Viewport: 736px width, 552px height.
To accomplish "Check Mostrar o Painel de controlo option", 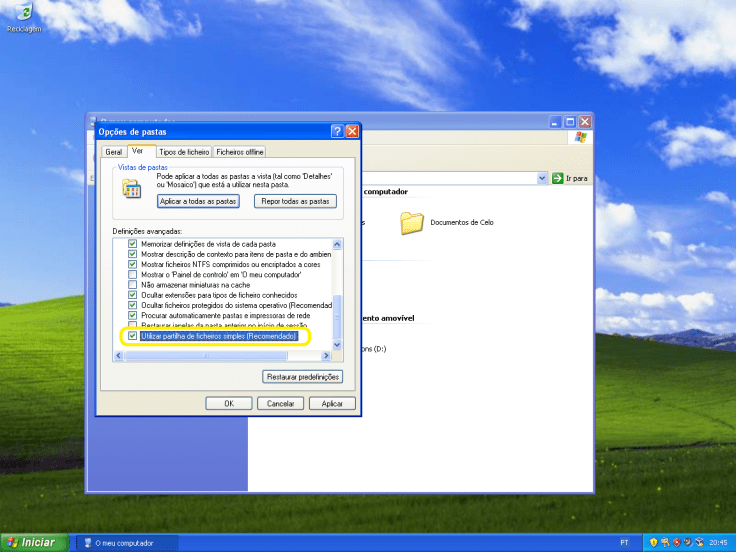I will click(133, 275).
